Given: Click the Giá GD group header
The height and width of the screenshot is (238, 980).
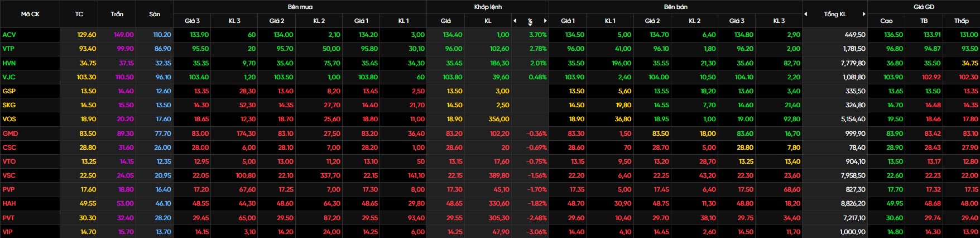Looking at the screenshot, I should click(x=924, y=7).
